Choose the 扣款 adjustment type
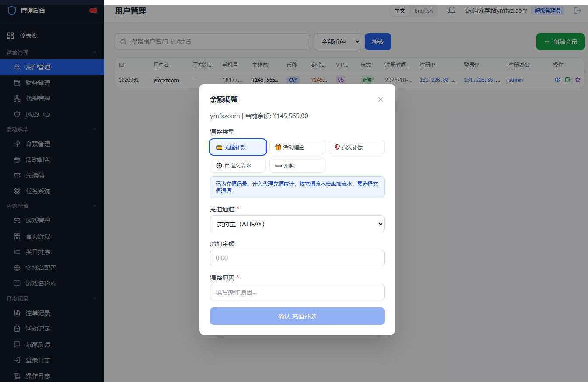 tap(297, 165)
